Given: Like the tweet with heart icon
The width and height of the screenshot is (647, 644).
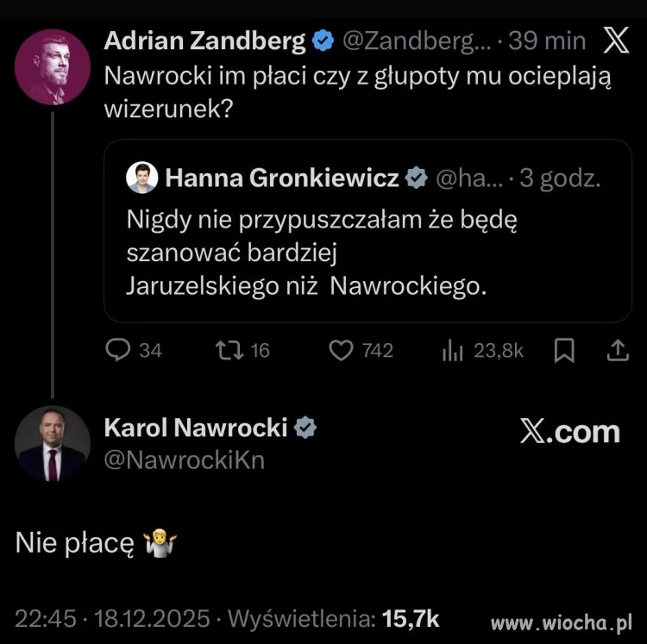Looking at the screenshot, I should point(342,350).
